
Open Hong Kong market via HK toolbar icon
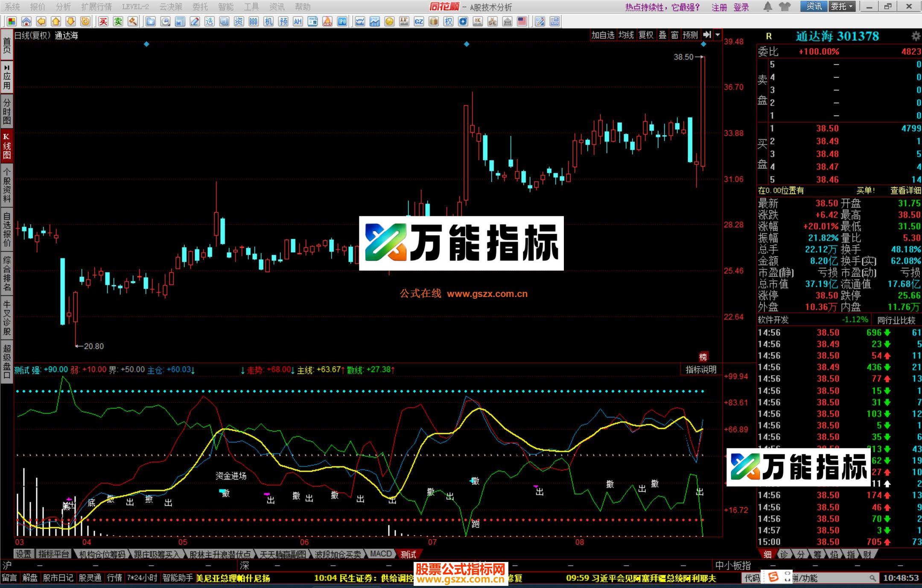pyautogui.click(x=478, y=21)
